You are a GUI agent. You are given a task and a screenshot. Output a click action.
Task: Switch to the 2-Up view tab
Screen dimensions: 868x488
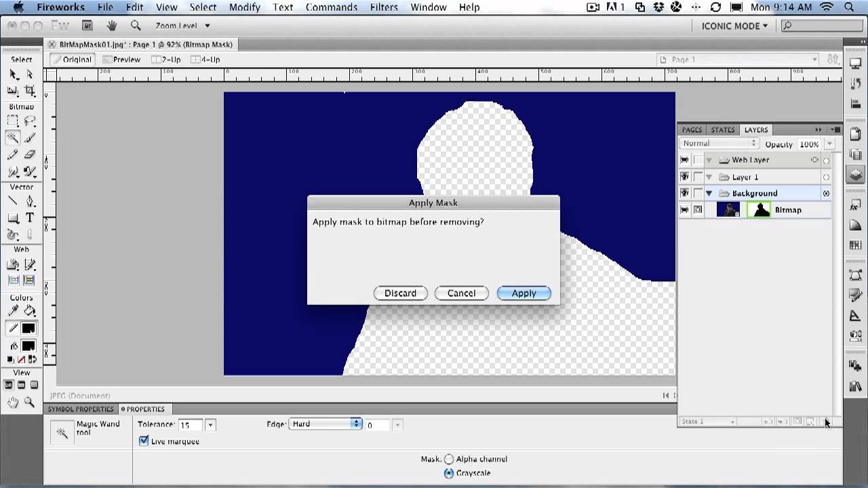pos(166,60)
